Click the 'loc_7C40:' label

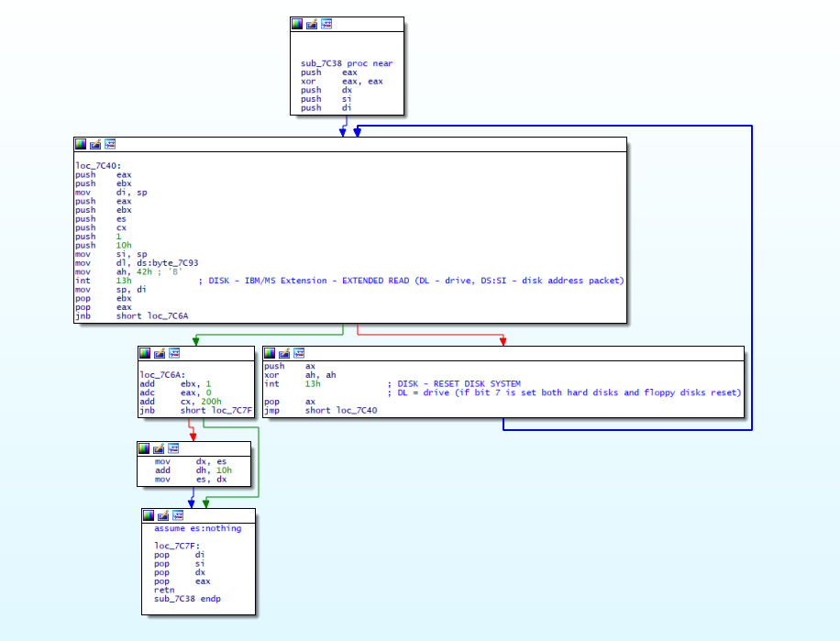[98, 166]
